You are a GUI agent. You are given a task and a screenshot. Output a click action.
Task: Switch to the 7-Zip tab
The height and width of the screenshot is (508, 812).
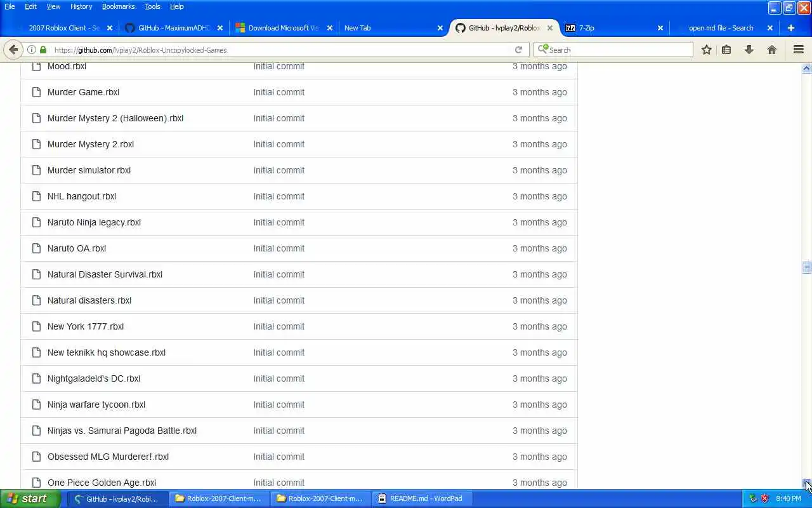coord(613,28)
